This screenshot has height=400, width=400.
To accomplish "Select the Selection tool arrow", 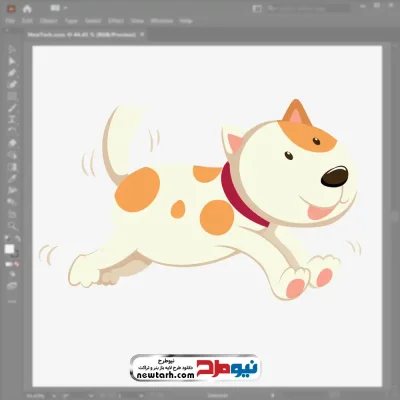I will (12, 49).
